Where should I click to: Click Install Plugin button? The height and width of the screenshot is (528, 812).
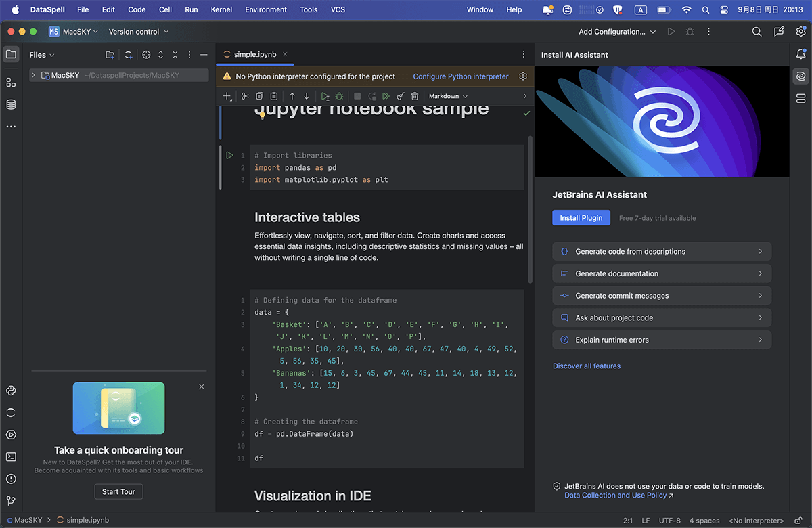[581, 218]
